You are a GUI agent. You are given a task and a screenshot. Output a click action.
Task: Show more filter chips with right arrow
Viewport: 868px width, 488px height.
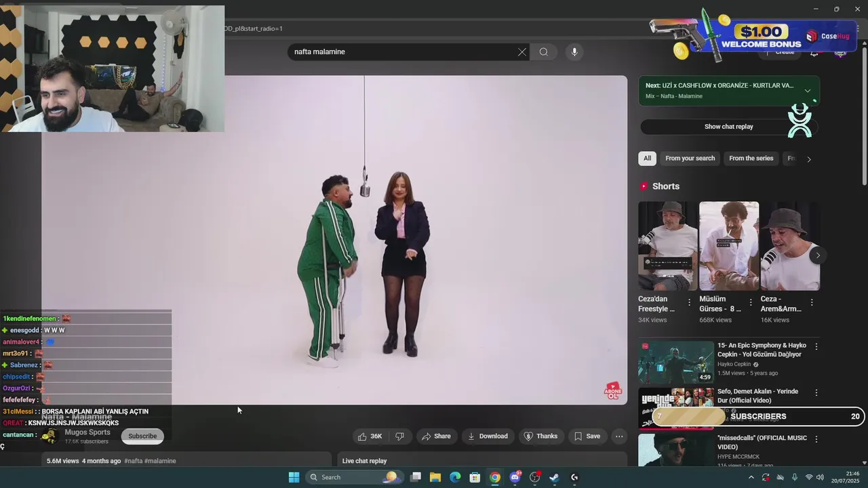pos(808,159)
